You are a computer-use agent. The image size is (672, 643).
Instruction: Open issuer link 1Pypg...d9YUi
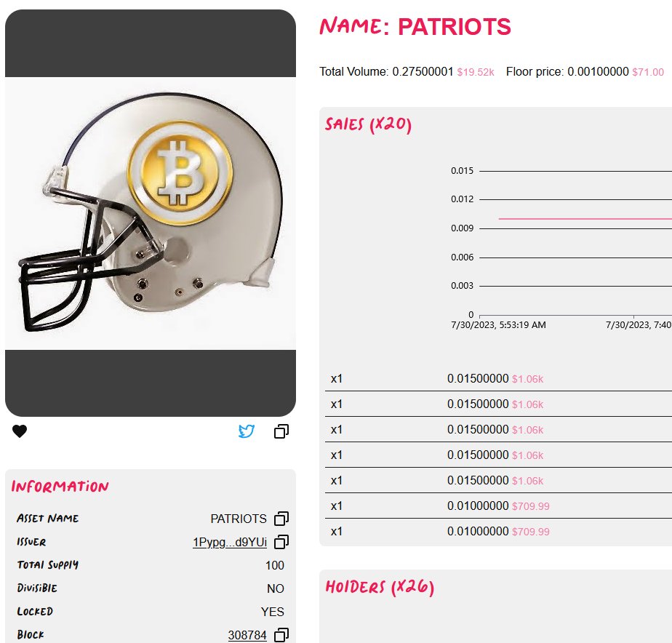point(230,543)
